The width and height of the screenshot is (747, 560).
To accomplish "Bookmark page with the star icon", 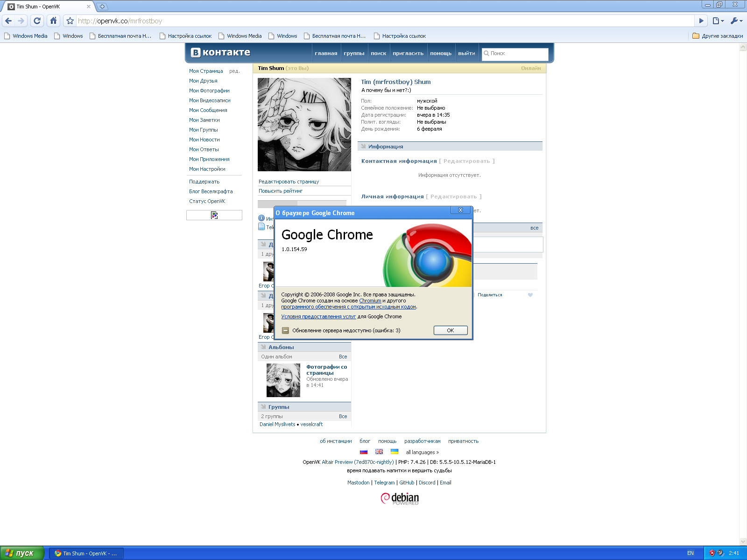I will [70, 21].
